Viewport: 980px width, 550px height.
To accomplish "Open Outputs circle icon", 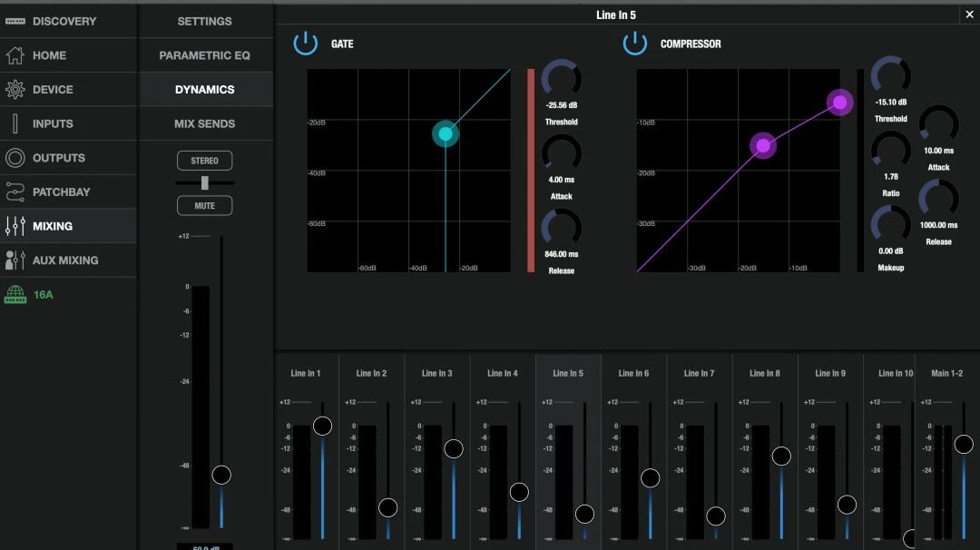I will tap(15, 158).
